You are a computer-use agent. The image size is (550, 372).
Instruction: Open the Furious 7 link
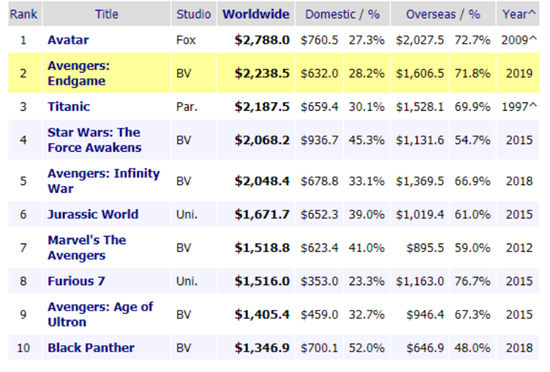(76, 281)
